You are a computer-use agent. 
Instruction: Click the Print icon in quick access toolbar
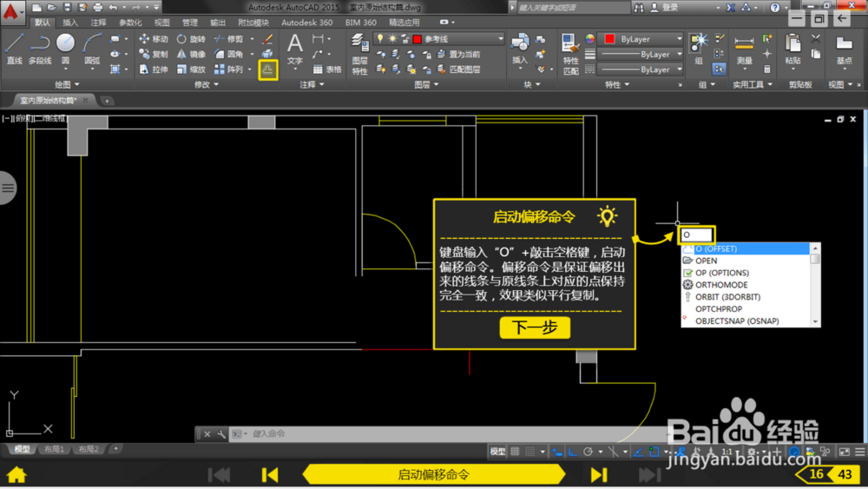(98, 7)
